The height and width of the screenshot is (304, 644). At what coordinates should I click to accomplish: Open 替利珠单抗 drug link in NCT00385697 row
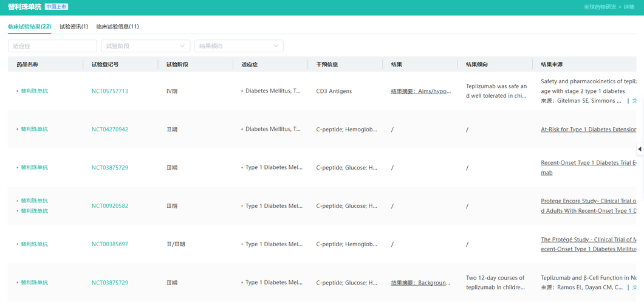pos(35,244)
